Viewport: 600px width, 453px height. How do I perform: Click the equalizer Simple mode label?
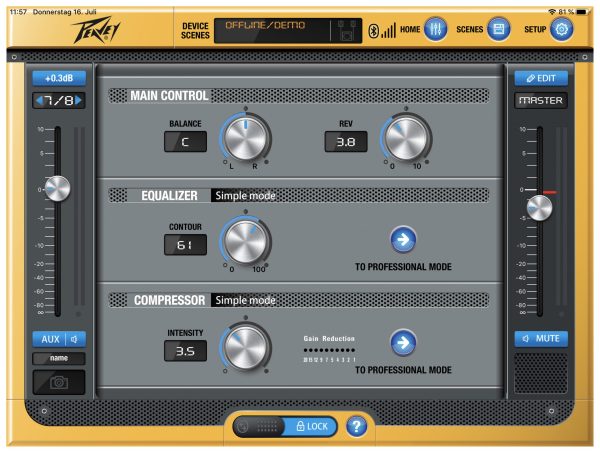point(245,196)
